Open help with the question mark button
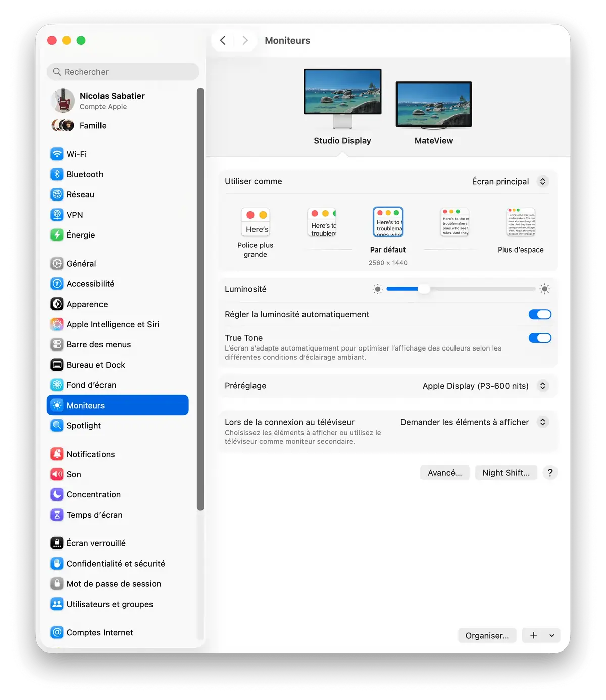The height and width of the screenshot is (700, 606). pyautogui.click(x=550, y=473)
